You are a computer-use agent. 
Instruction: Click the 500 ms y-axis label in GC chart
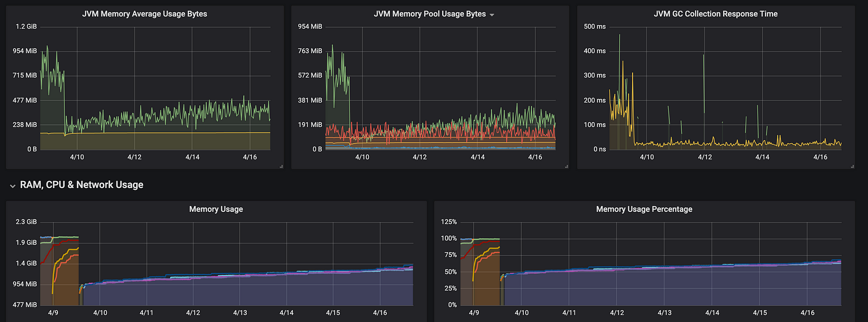coord(595,27)
